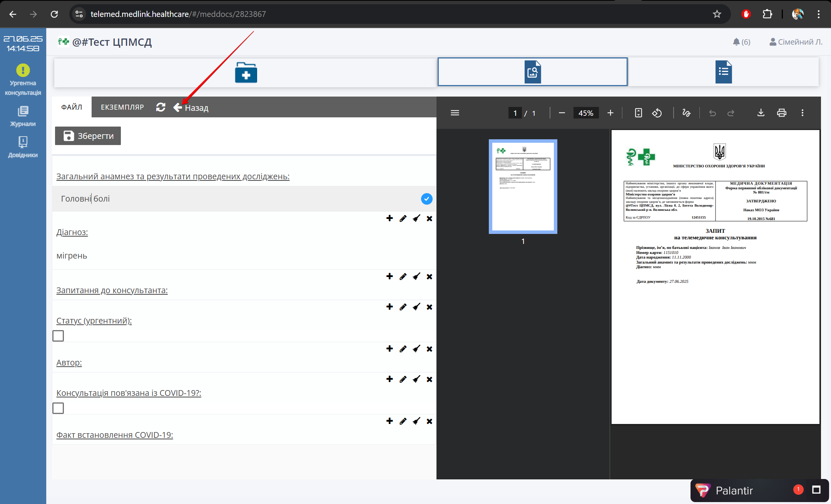Viewport: 831px width, 504px height.
Task: Rotate the PDF counterclockwise
Action: pyautogui.click(x=657, y=113)
